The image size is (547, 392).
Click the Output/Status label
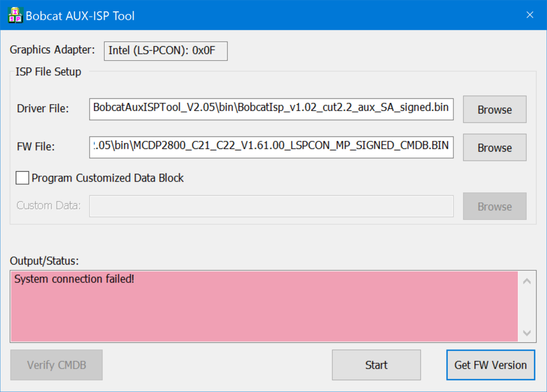coord(44,261)
